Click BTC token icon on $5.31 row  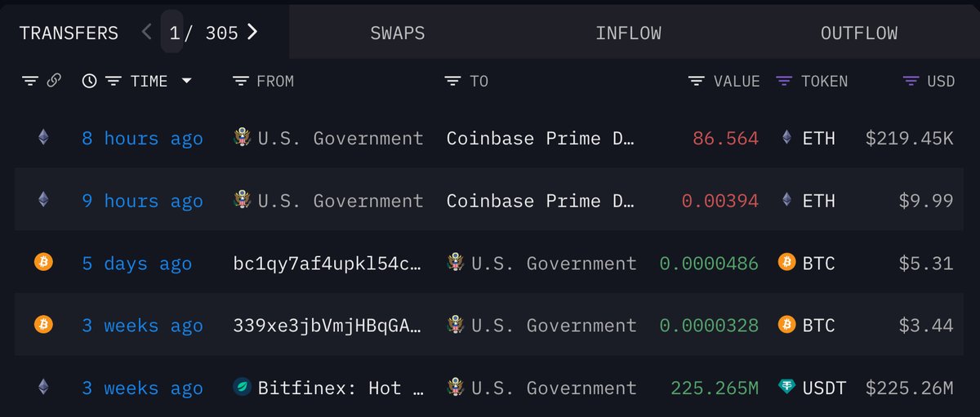tap(787, 263)
